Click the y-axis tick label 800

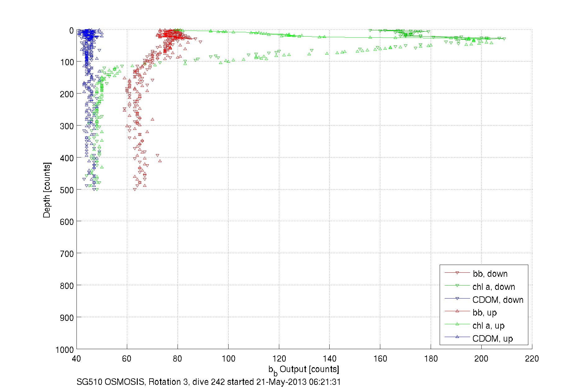[x=67, y=285]
